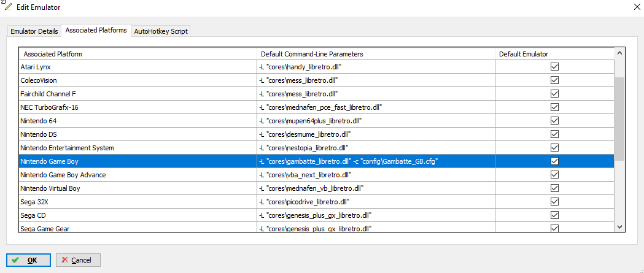
Task: Click the OK button
Action: coord(28,260)
